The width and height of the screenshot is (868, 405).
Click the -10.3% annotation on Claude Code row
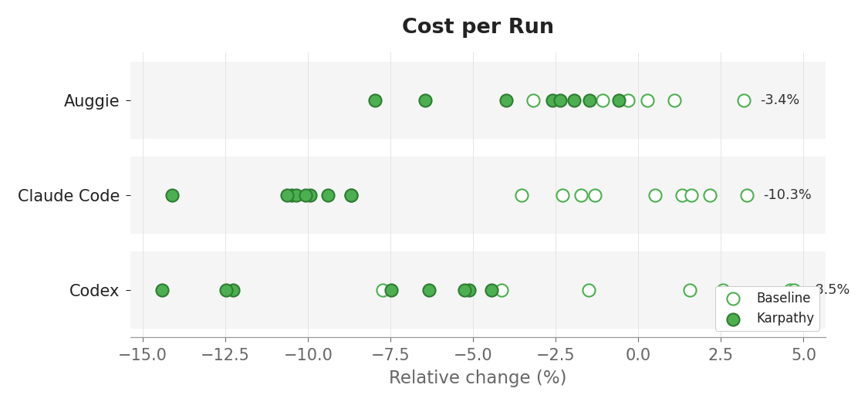(787, 194)
